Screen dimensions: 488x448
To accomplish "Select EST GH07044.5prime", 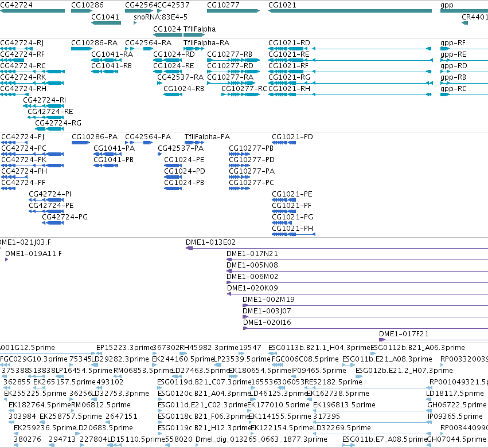I will tap(429, 445).
